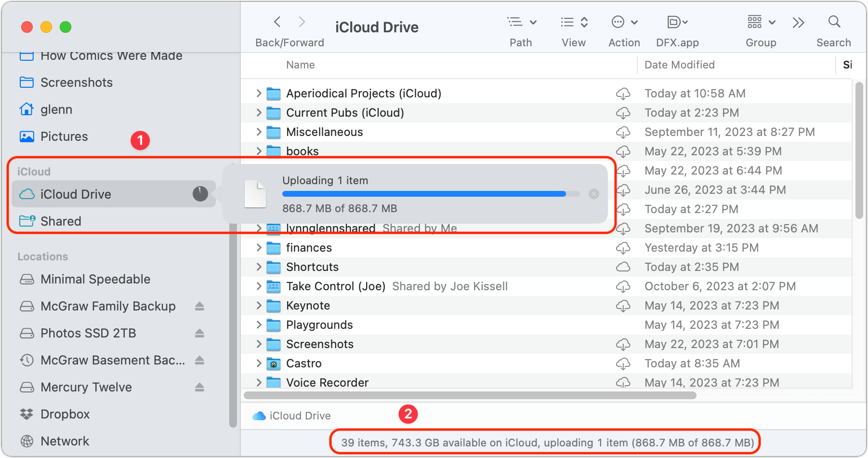Select Shared in the iCloud section

pos(61,221)
